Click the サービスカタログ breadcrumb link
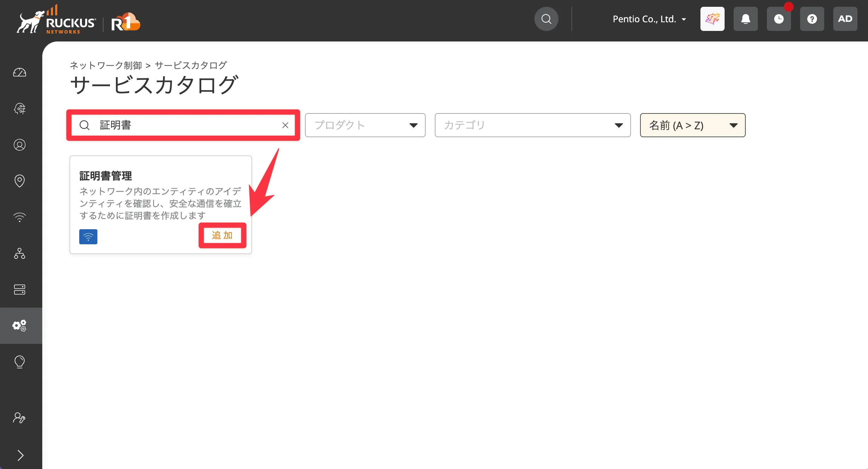 191,66
